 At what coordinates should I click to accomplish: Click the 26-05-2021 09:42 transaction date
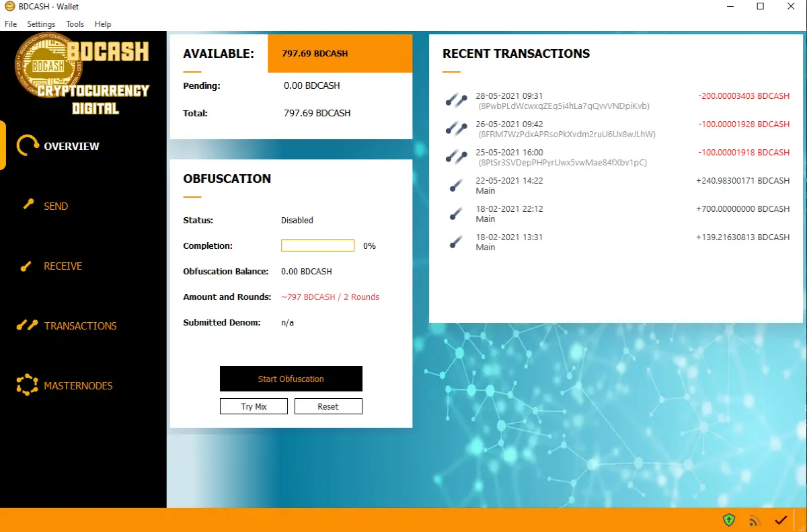[509, 124]
